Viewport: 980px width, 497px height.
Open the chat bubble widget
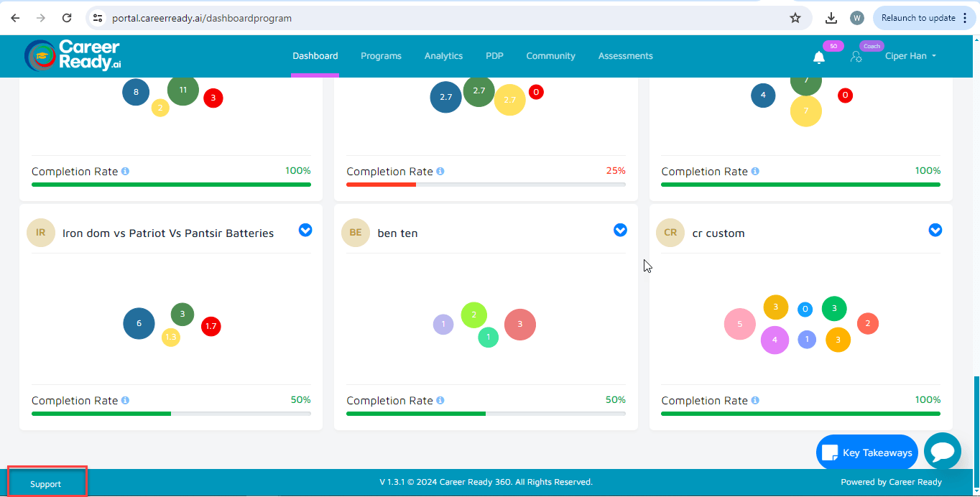pyautogui.click(x=942, y=451)
